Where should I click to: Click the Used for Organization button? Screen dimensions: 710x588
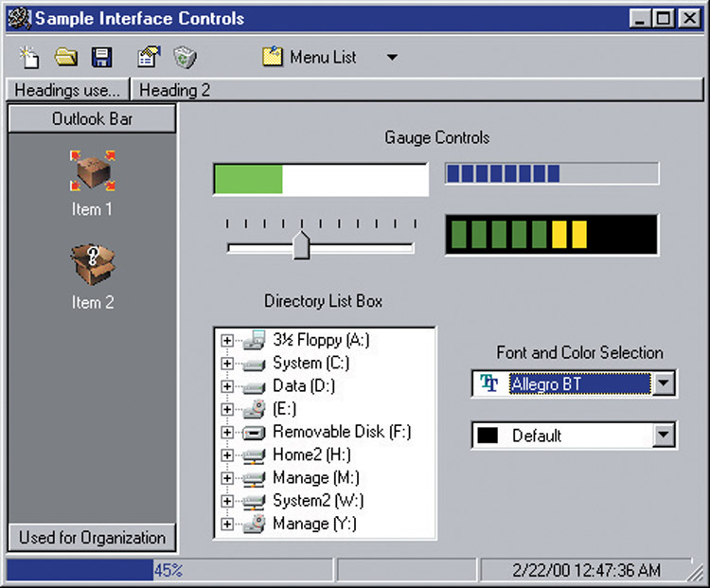pyautogui.click(x=92, y=538)
